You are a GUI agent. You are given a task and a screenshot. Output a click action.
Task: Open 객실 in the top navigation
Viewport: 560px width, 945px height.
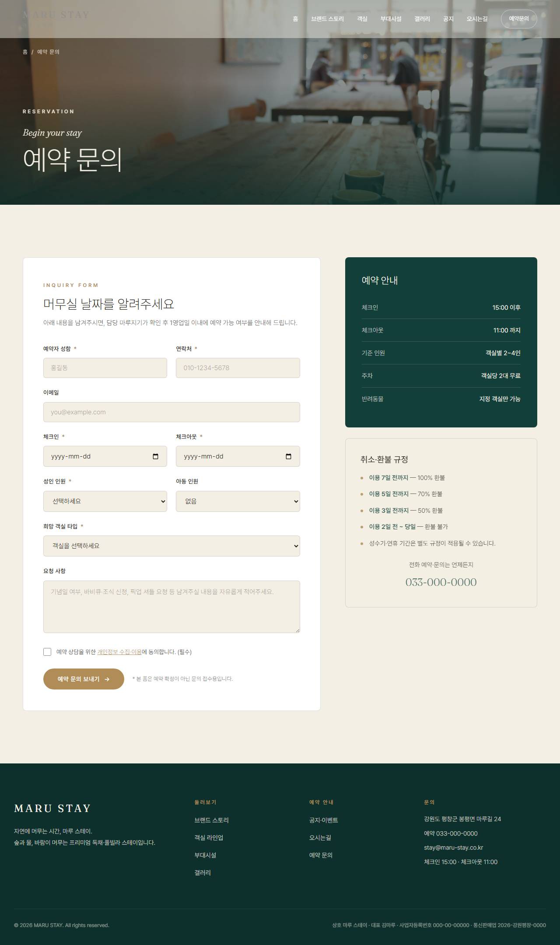362,19
